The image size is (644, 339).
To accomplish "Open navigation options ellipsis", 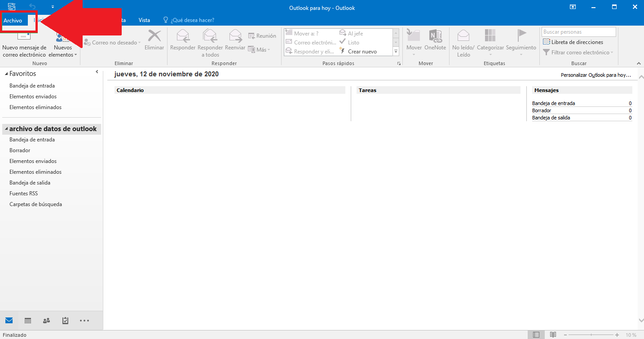I will pos(84,321).
